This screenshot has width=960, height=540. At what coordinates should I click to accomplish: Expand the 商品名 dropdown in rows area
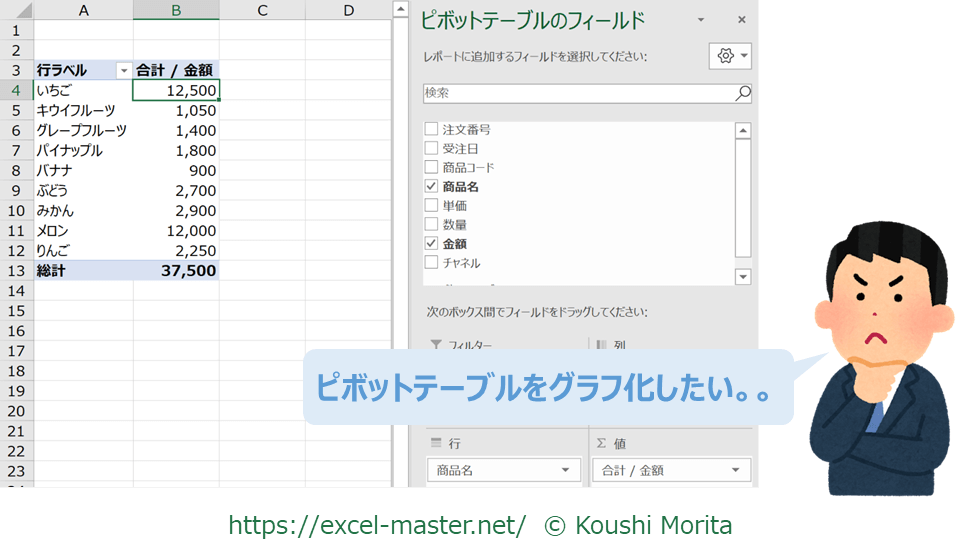click(566, 470)
